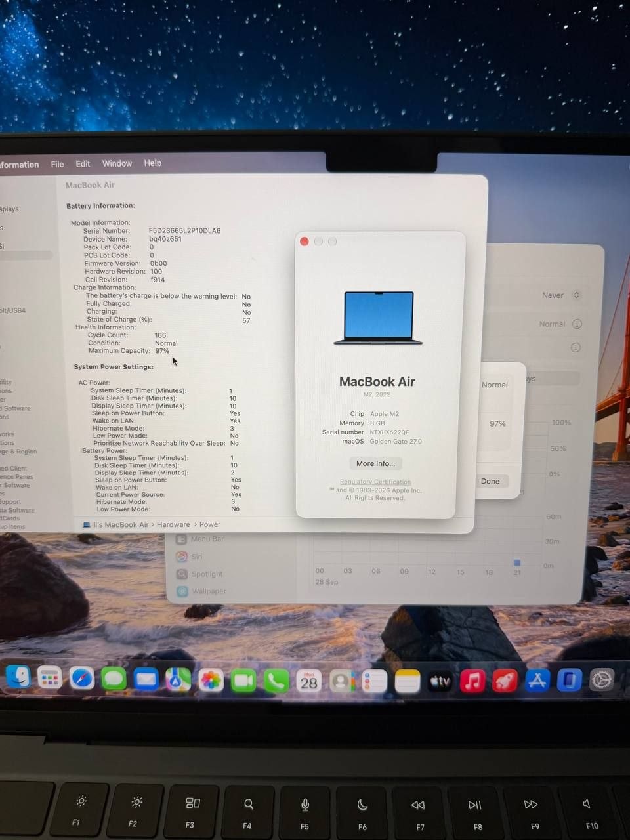Click the More Info... button
Screen dimensions: 630x840
click(375, 463)
